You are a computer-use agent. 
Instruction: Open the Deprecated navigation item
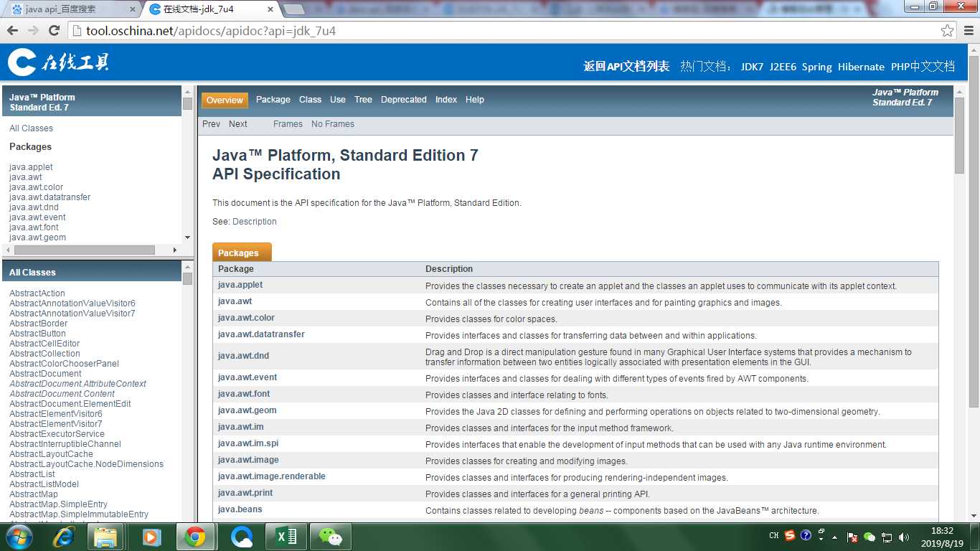[404, 100]
